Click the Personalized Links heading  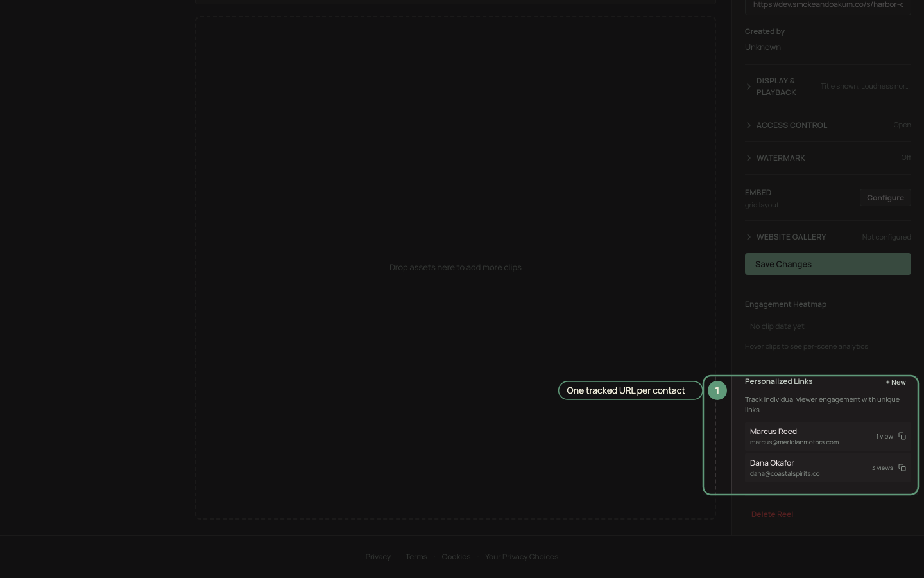point(778,381)
